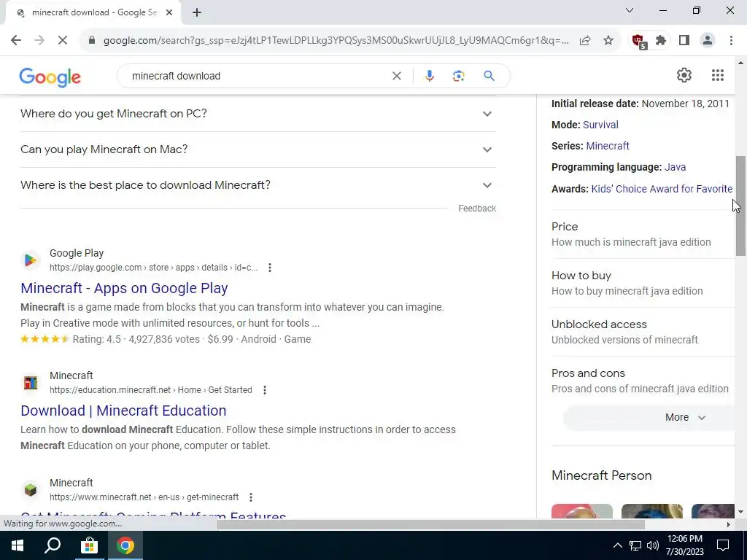
Task: Open the Windows notification center
Action: pos(723,545)
